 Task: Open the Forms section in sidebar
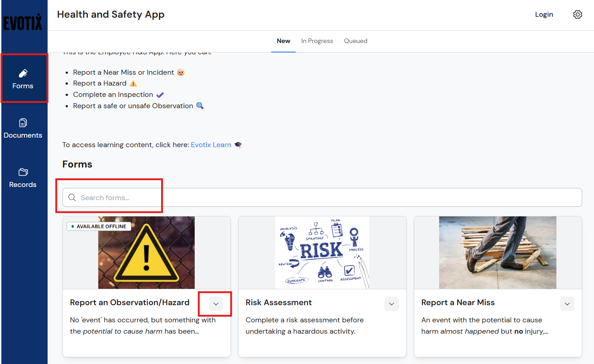[23, 79]
